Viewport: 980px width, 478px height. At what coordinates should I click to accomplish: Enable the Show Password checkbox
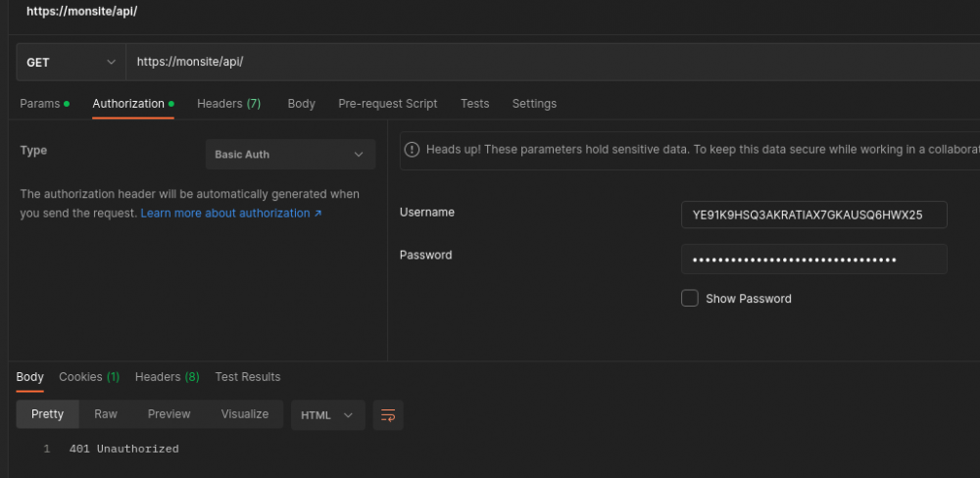[690, 299]
